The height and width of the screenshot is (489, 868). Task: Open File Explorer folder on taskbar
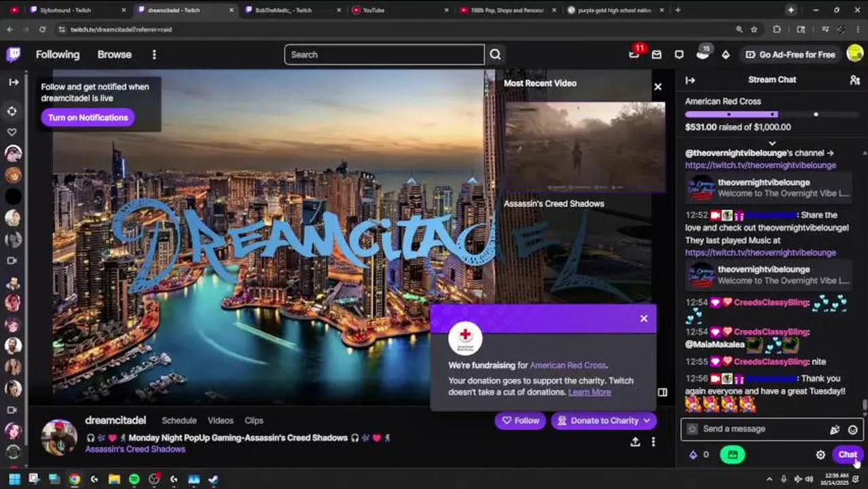click(x=114, y=479)
